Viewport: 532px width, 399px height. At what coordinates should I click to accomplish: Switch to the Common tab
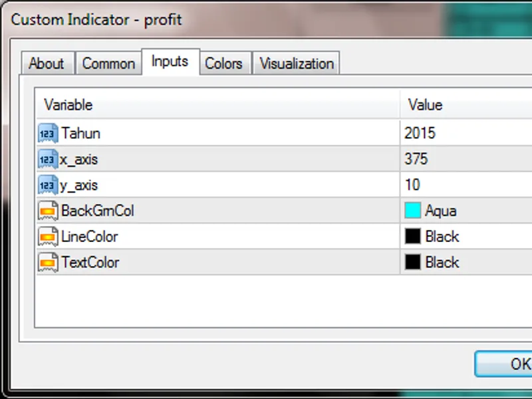click(108, 63)
